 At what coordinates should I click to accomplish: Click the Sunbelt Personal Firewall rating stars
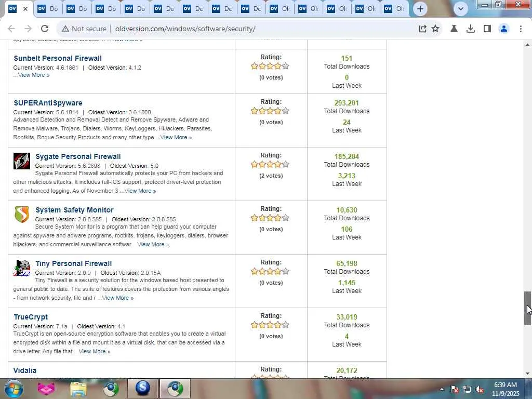[270, 66]
